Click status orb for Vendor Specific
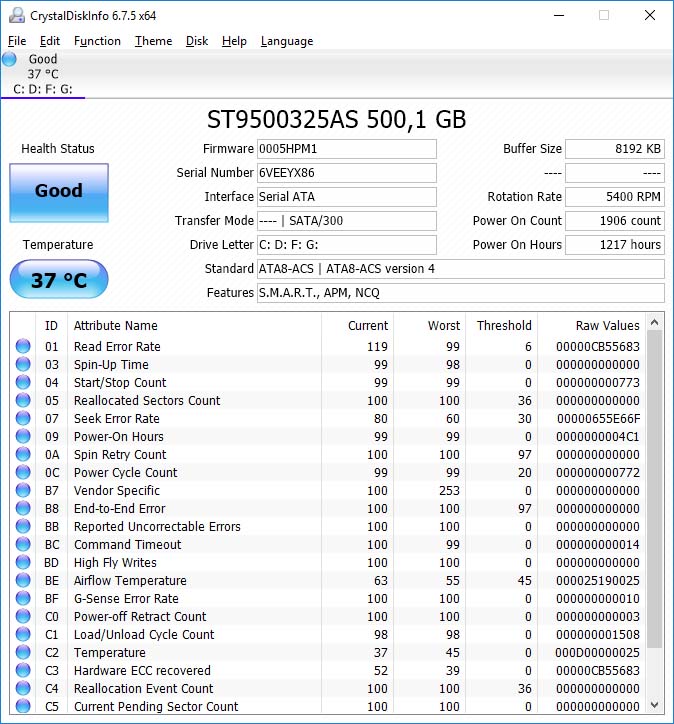674x724 pixels. [x=23, y=490]
